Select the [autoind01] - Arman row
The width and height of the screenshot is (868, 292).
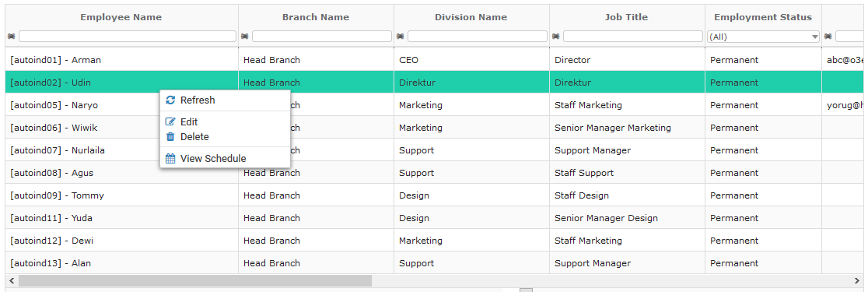click(x=434, y=60)
